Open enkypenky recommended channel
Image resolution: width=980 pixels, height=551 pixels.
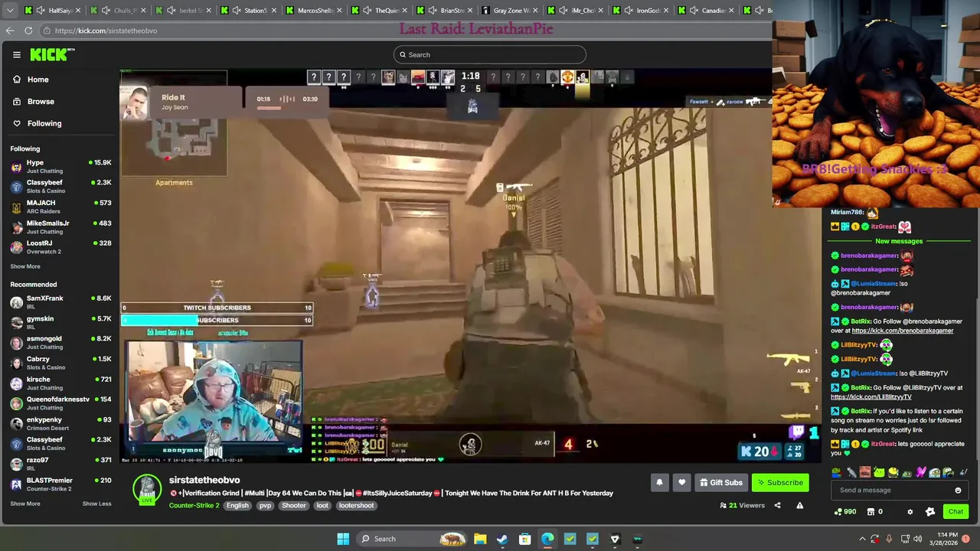61,423
